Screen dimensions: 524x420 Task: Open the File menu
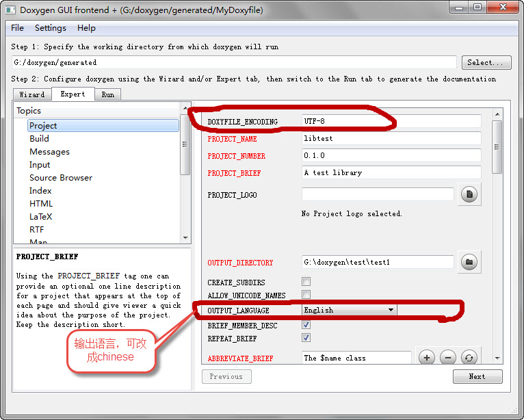point(17,28)
